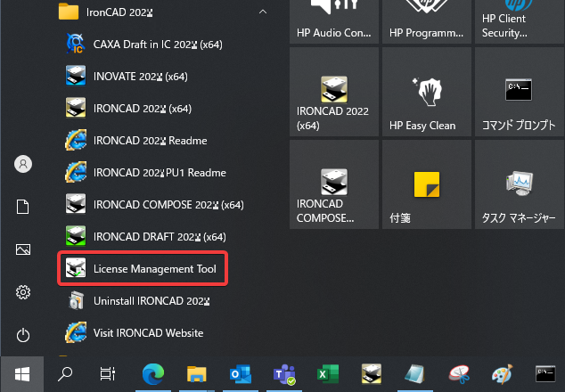The height and width of the screenshot is (392, 565).
Task: Click the IronCAD folder icon
Action: [x=69, y=12]
